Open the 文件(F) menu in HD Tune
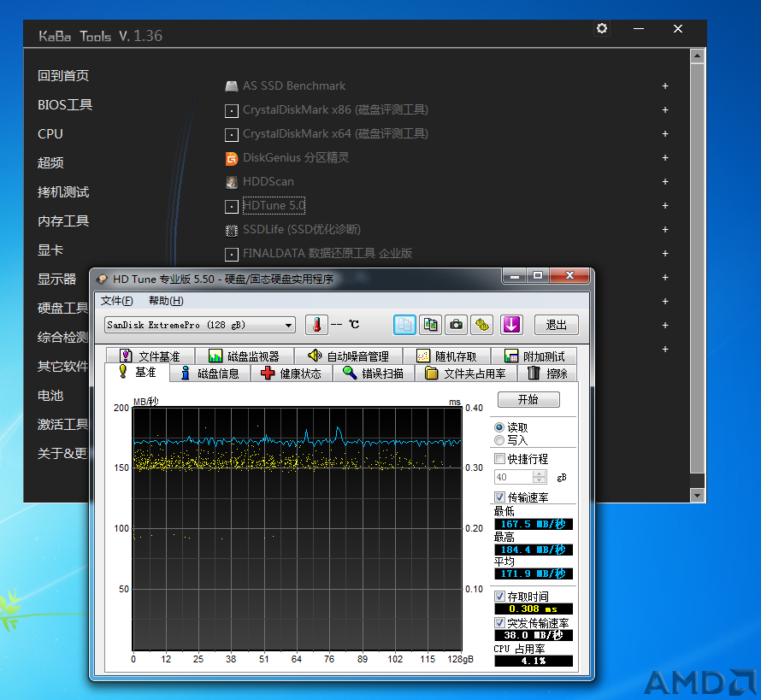The height and width of the screenshot is (700, 761). pyautogui.click(x=116, y=301)
